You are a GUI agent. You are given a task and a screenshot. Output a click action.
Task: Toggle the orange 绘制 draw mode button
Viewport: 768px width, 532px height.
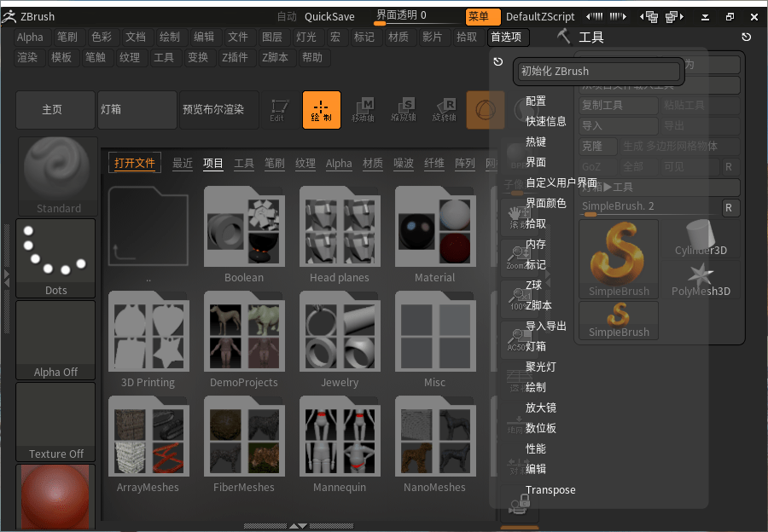pyautogui.click(x=322, y=110)
